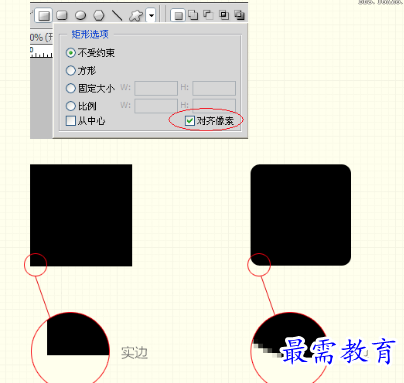Select the Ellipse shape tool
Screen dimensions: 404x383
click(x=80, y=15)
